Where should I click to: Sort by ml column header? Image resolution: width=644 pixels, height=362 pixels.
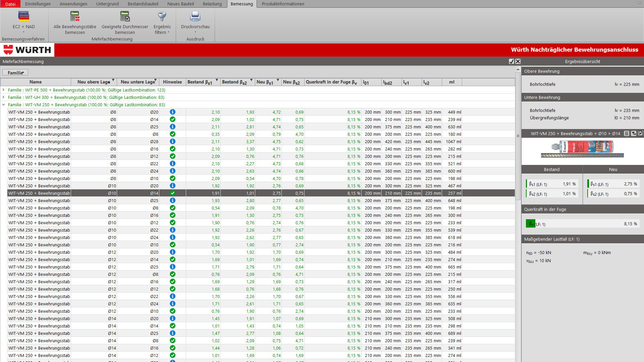452,82
